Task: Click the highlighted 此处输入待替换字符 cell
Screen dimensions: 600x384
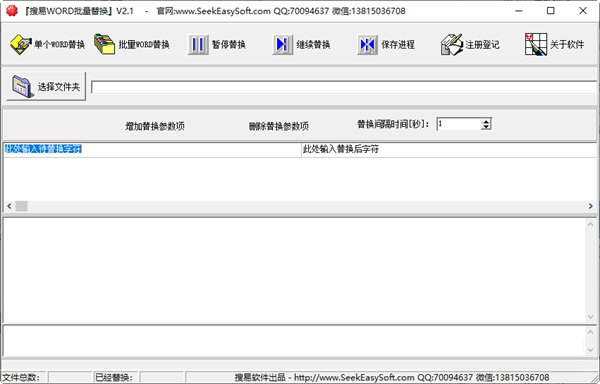Action: 152,149
